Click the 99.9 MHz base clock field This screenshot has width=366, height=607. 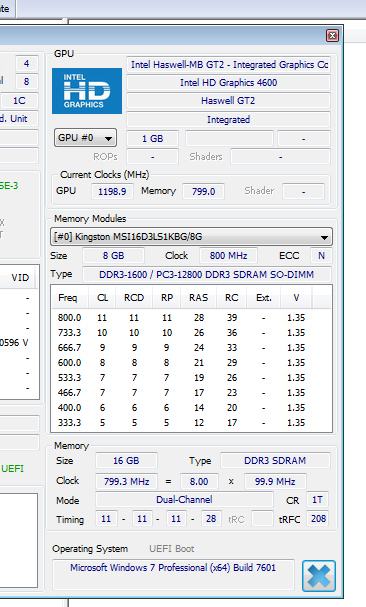click(x=275, y=482)
